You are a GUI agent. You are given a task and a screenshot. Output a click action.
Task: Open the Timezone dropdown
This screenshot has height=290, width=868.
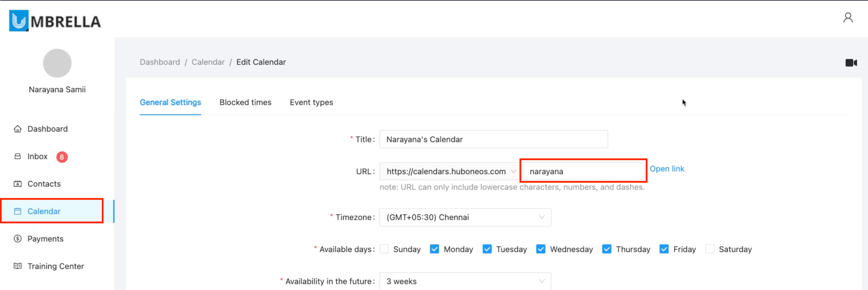click(x=465, y=217)
